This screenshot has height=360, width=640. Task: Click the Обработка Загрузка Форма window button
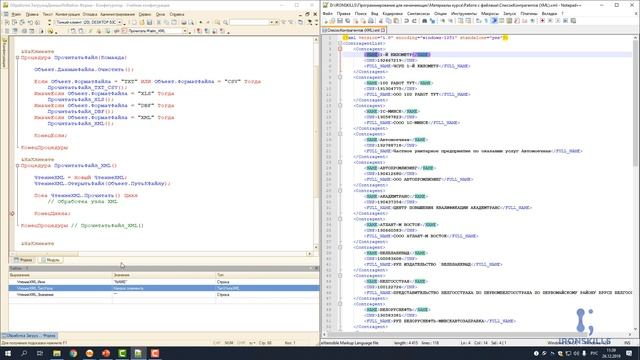click(x=30, y=336)
